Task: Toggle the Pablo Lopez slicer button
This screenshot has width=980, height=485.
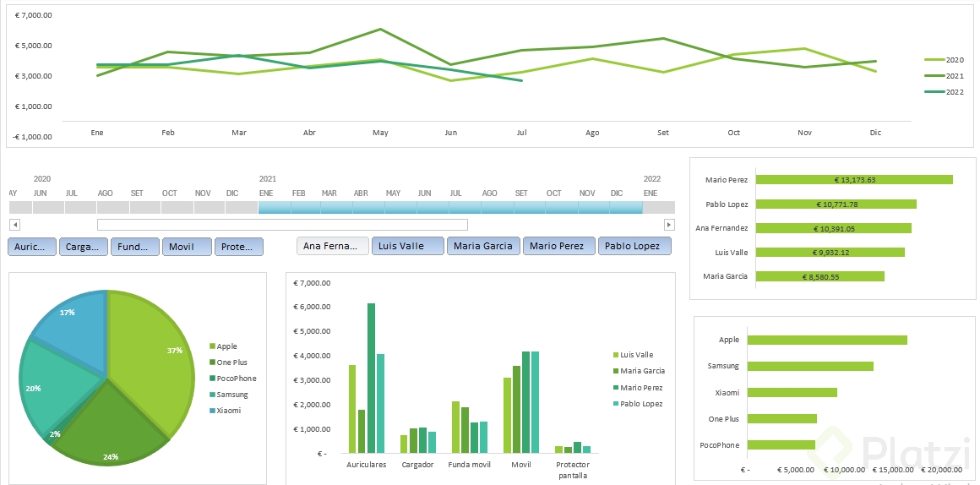Action: coord(634,246)
